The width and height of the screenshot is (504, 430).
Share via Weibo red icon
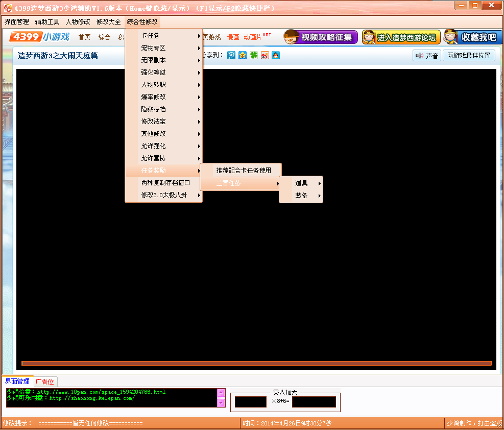click(265, 55)
